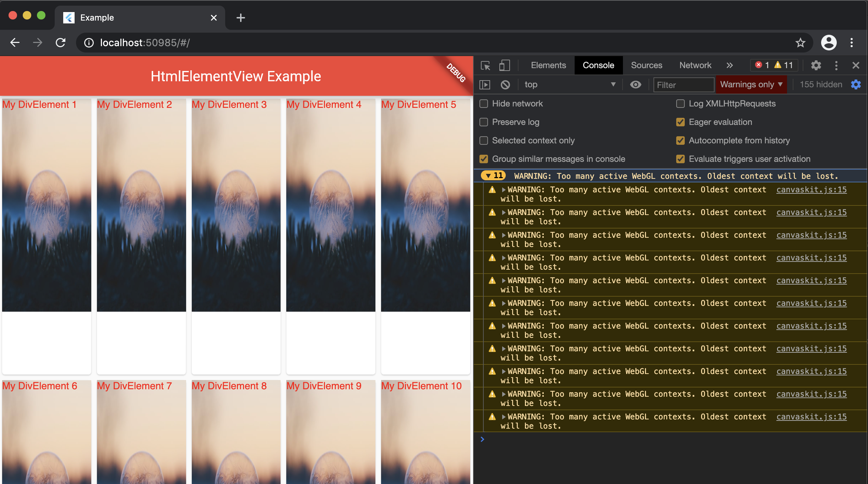Image resolution: width=868 pixels, height=484 pixels.
Task: Show the console sidebar panel
Action: [x=485, y=84]
